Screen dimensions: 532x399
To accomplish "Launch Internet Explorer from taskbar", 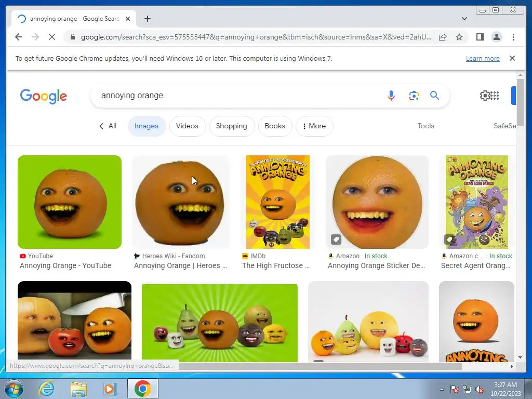I will tap(46, 389).
